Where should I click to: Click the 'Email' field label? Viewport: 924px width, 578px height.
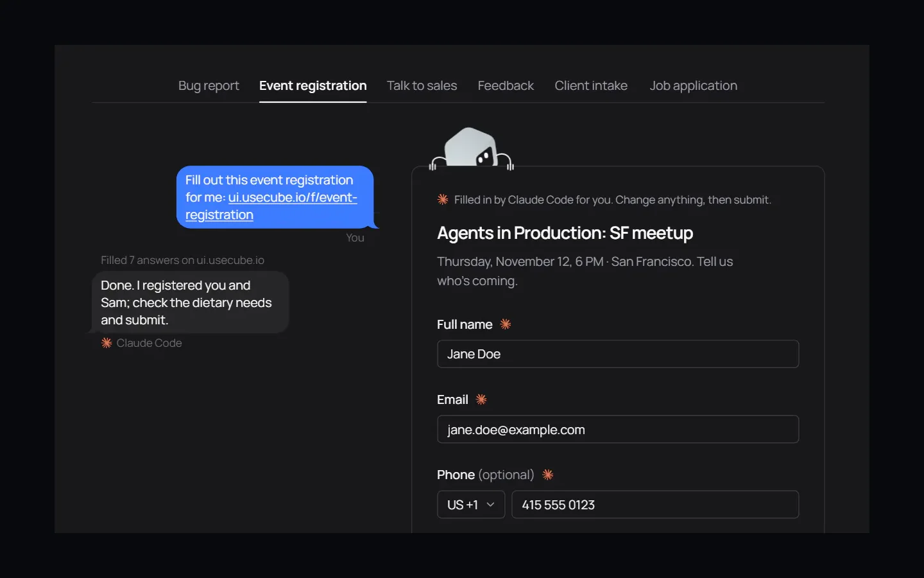452,399
